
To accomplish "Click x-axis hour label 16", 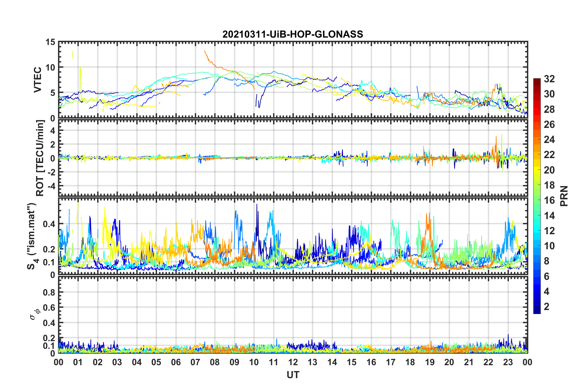I will [x=371, y=362].
